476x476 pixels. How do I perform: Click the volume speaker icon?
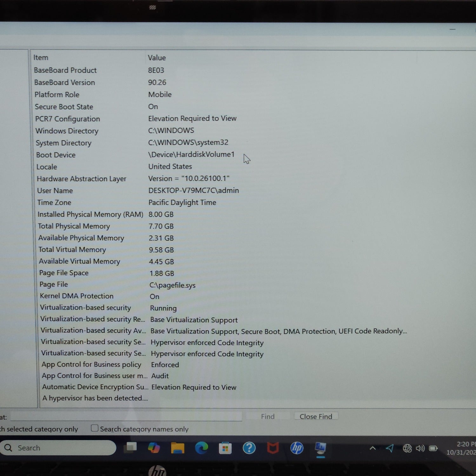click(x=420, y=448)
